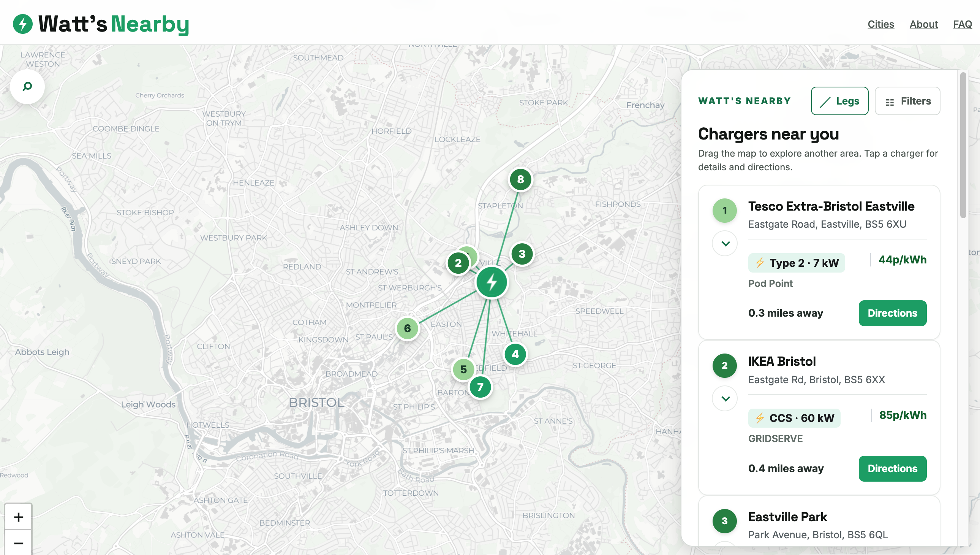Image resolution: width=980 pixels, height=555 pixels.
Task: Click the GRIDSERVE operator name
Action: [x=775, y=439]
